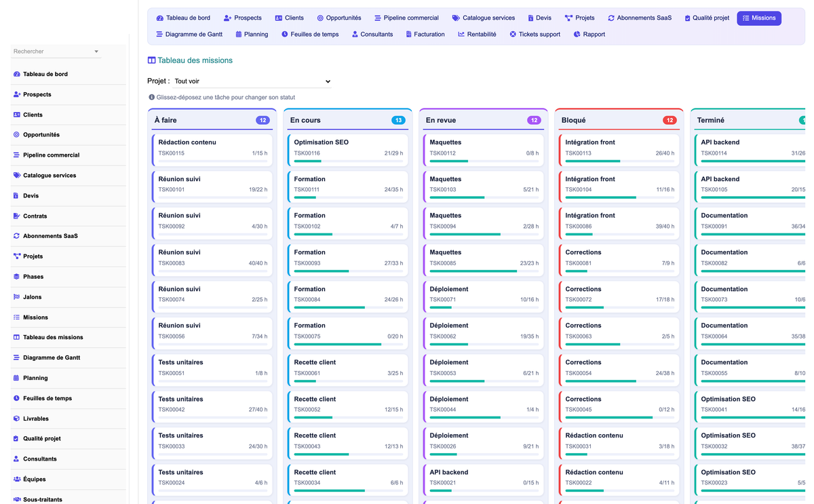Click the Opportunités sidebar icon

17,135
